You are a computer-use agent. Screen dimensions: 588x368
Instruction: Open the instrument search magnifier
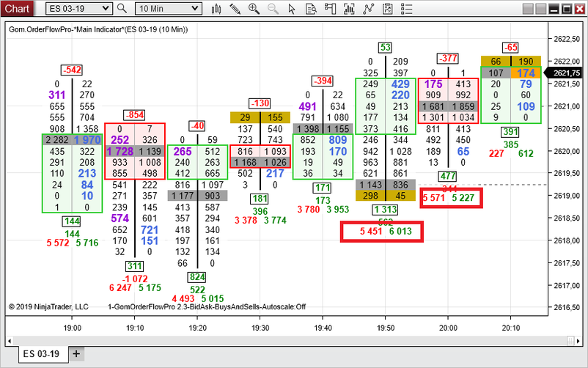pyautogui.click(x=122, y=8)
